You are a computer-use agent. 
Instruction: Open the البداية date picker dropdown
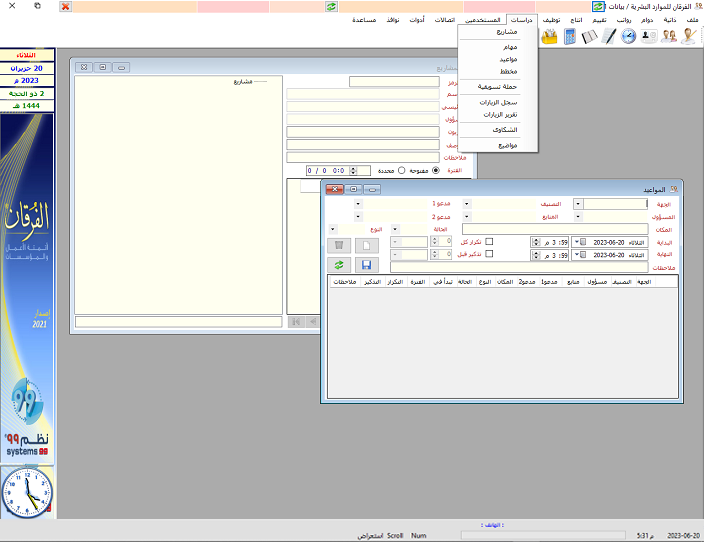pos(577,241)
